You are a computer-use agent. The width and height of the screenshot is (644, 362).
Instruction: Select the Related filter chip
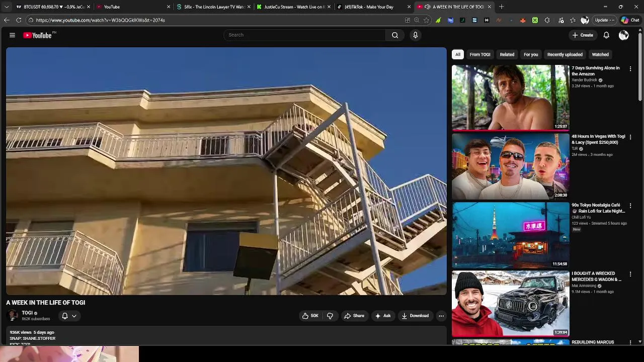(507, 54)
